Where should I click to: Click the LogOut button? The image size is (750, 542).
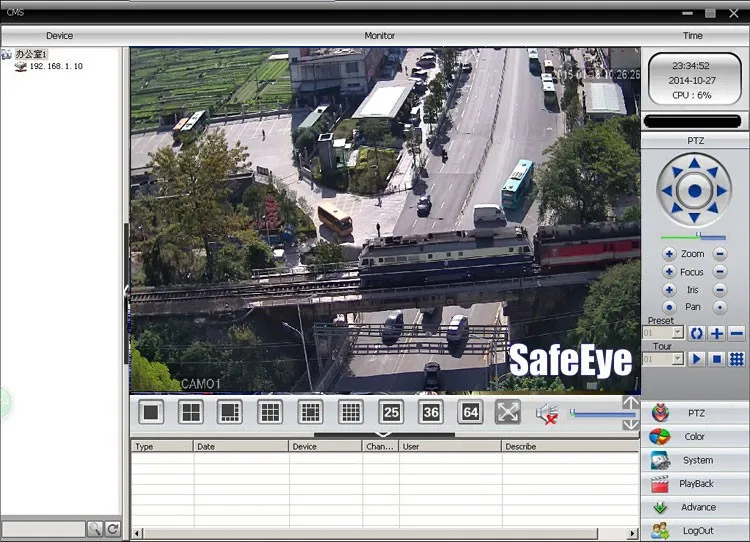coord(695,531)
